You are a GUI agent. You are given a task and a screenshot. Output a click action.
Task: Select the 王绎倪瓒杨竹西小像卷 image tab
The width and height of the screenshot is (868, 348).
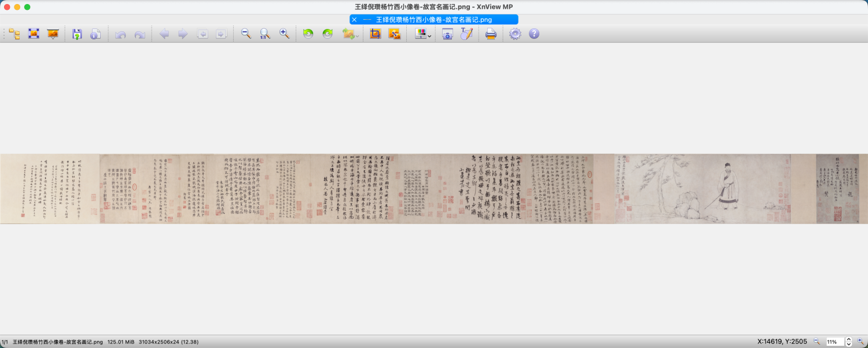pyautogui.click(x=434, y=20)
